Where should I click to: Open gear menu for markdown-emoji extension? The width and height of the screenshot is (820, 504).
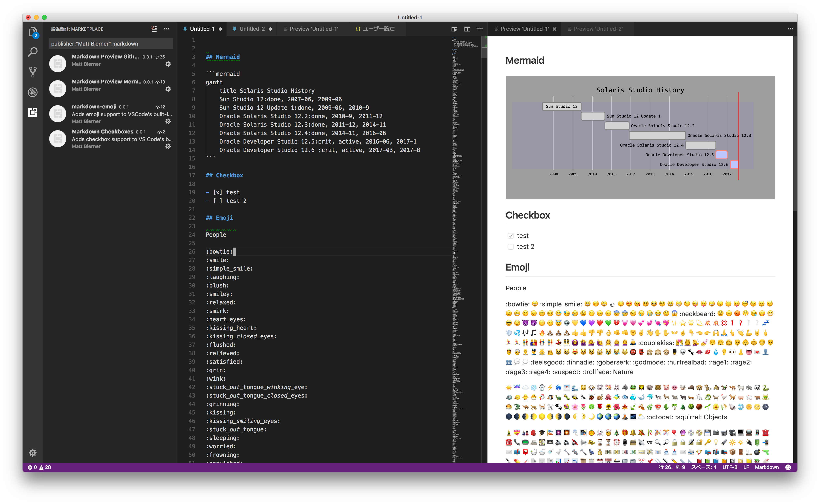click(x=168, y=121)
